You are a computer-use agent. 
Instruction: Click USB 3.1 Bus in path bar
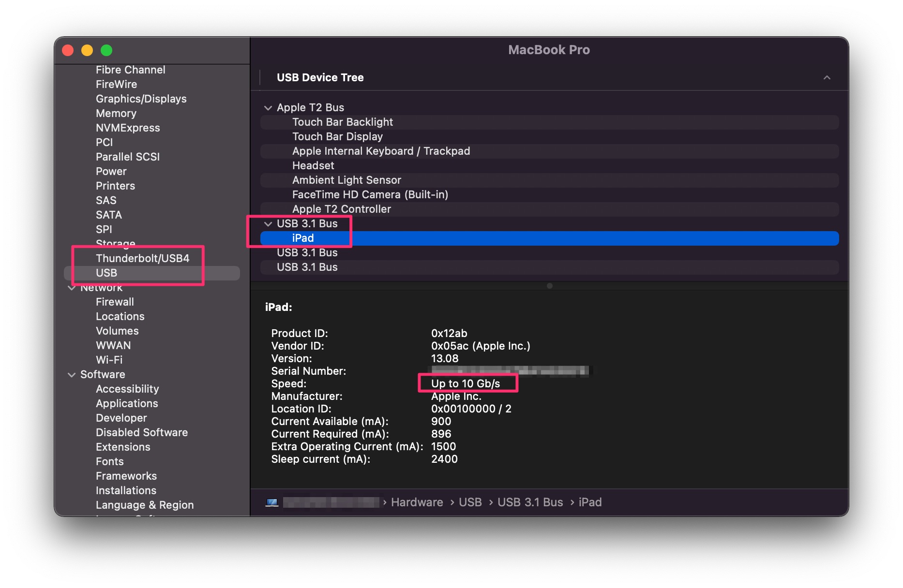530,502
